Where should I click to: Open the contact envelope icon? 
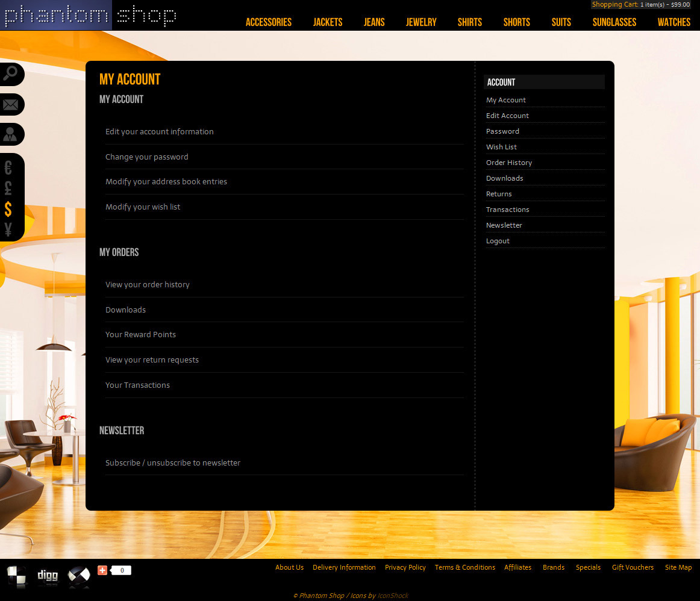(10, 104)
